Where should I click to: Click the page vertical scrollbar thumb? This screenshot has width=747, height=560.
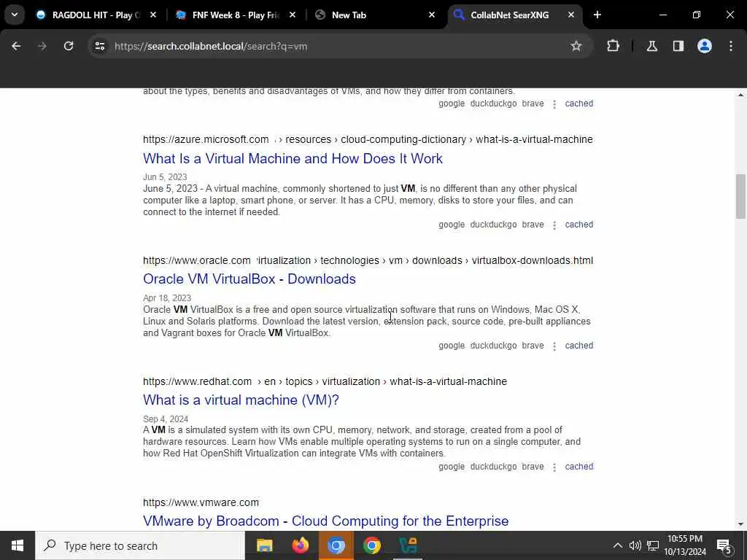coord(740,196)
